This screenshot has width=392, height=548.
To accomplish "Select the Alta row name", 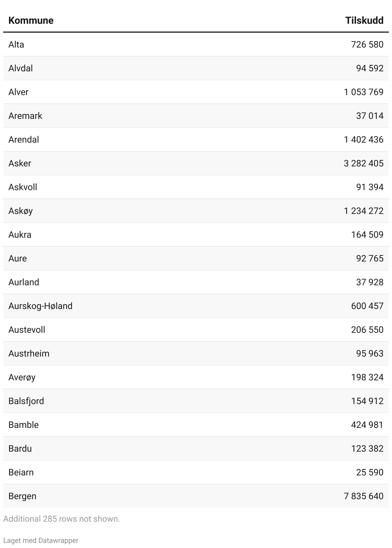I will (16, 44).
